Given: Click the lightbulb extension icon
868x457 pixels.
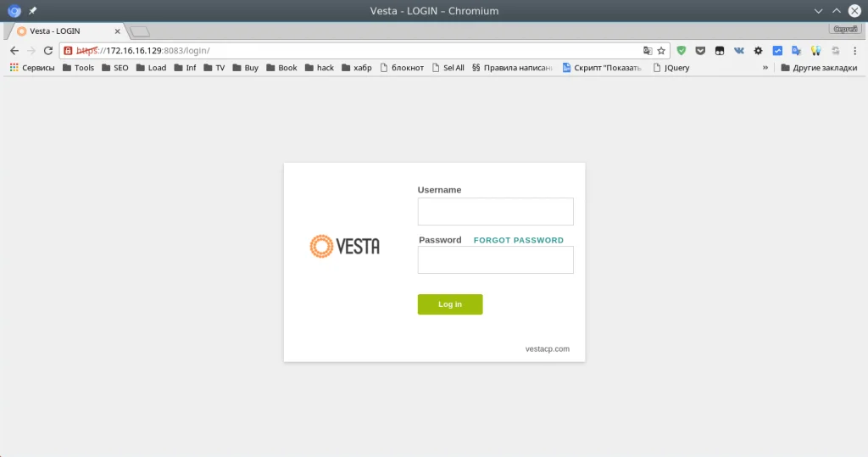Looking at the screenshot, I should [816, 50].
